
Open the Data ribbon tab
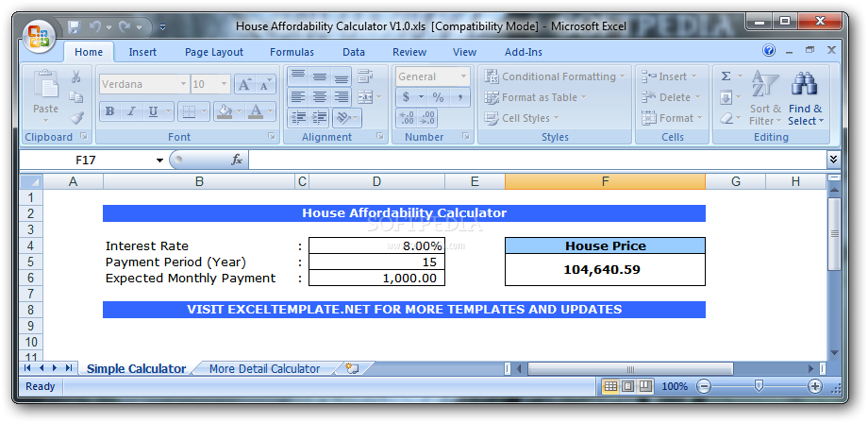354,52
